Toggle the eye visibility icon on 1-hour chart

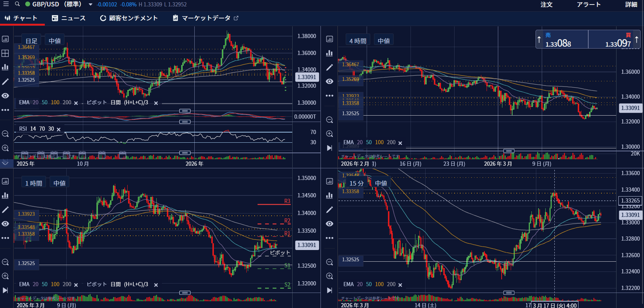[5, 224]
